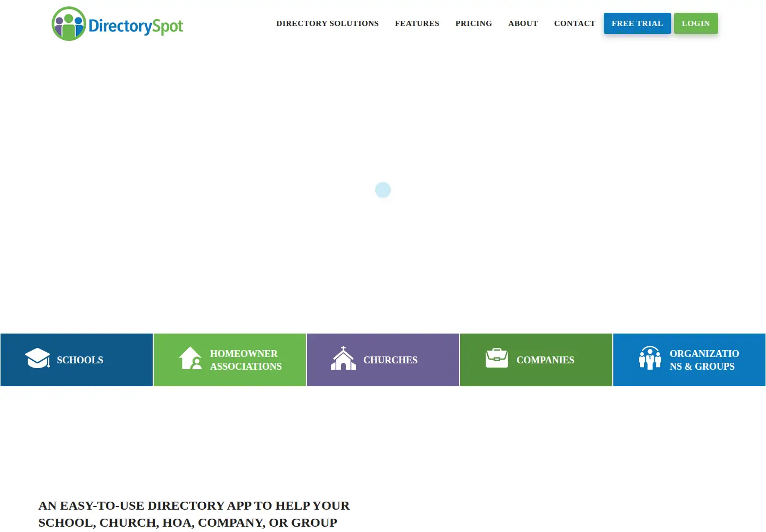Image resolution: width=766 pixels, height=532 pixels.
Task: Select the Schools label text
Action: pyautogui.click(x=80, y=360)
